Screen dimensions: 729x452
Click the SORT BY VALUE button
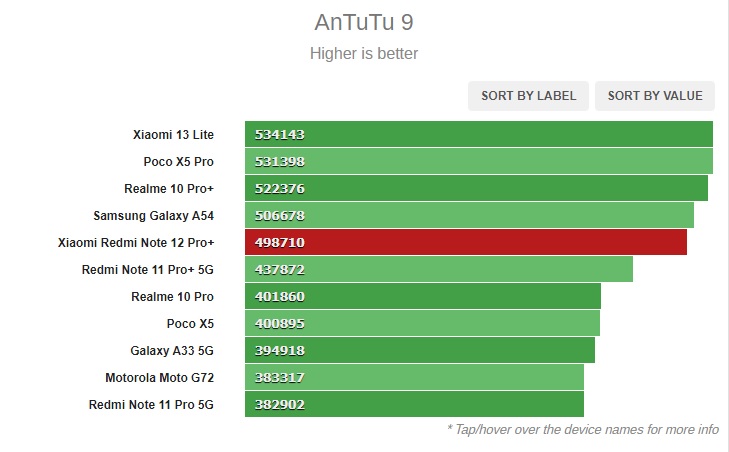point(655,96)
